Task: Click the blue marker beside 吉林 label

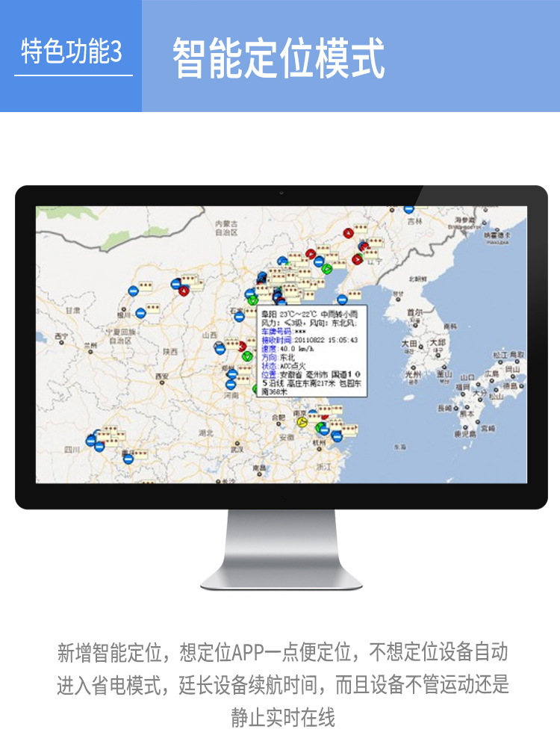Action: click(x=408, y=208)
